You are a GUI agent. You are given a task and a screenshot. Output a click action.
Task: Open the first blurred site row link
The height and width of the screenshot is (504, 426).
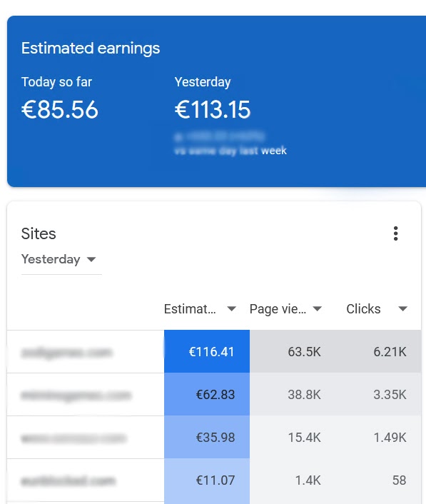[x=66, y=353]
